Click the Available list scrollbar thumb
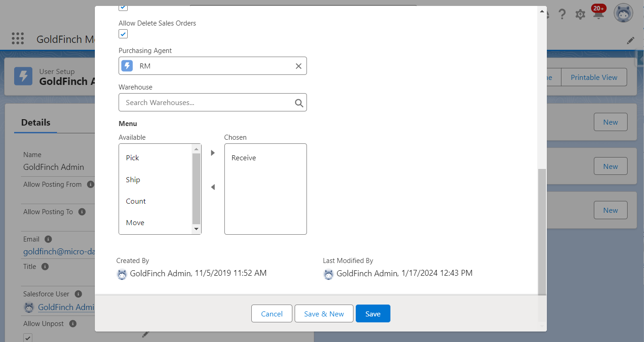 click(196, 189)
